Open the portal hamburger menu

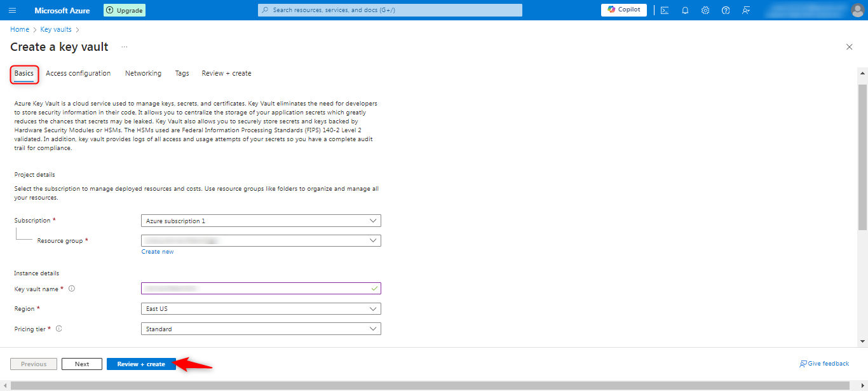(x=13, y=10)
